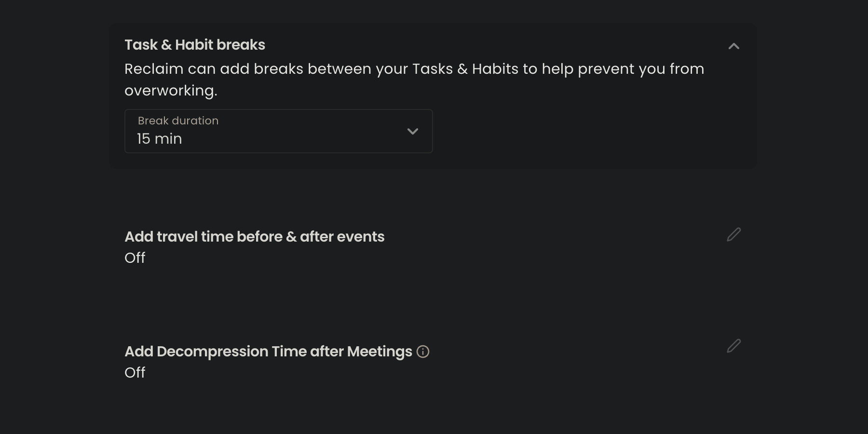This screenshot has width=868, height=434.
Task: Click the Task & Habit breaks heading
Action: (x=195, y=45)
